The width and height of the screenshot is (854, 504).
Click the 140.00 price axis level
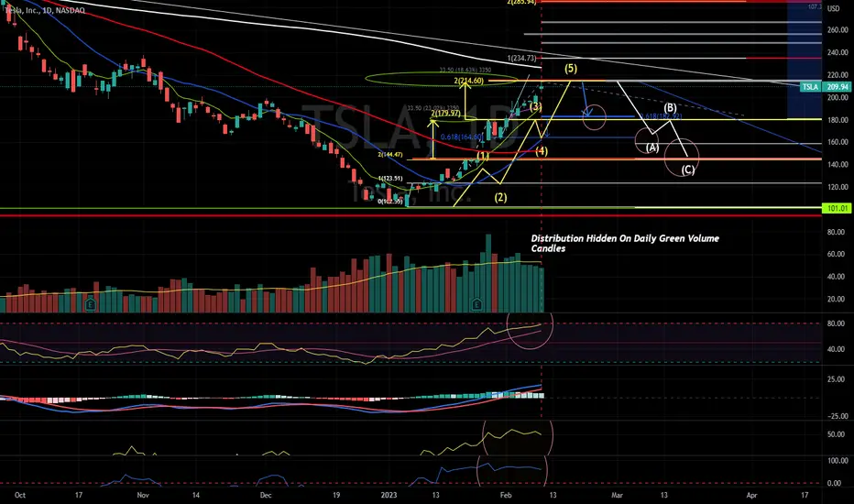[x=838, y=165]
